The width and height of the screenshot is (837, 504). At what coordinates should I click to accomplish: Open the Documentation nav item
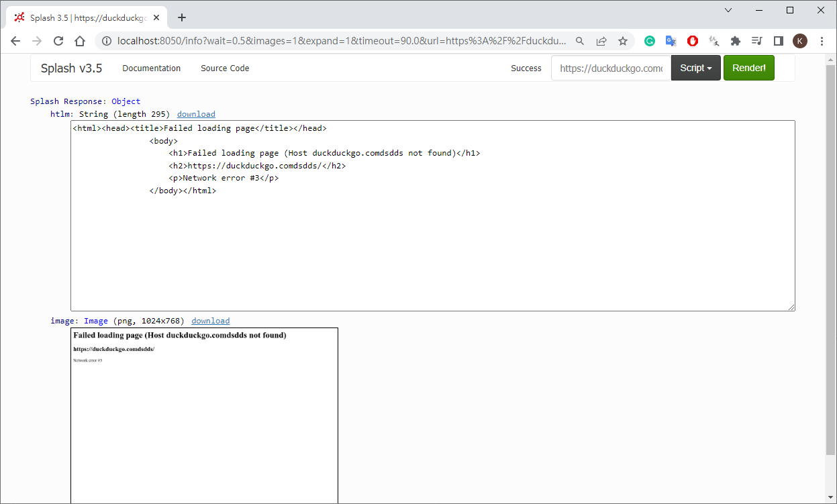(x=151, y=68)
